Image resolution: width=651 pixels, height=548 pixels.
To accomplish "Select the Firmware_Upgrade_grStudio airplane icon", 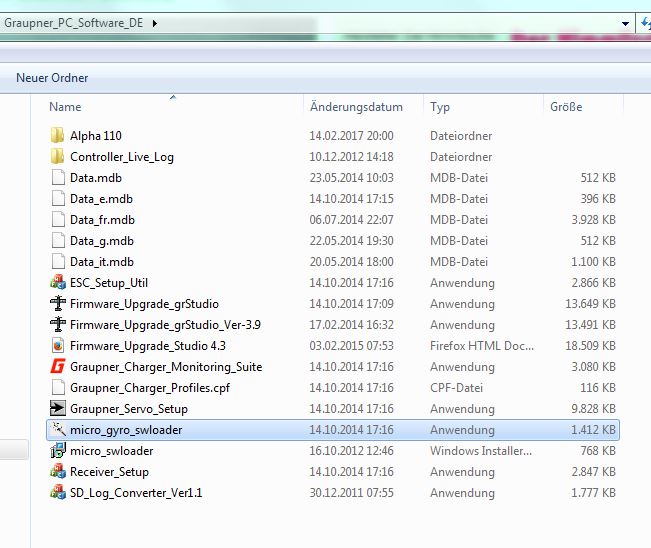I will point(57,304).
